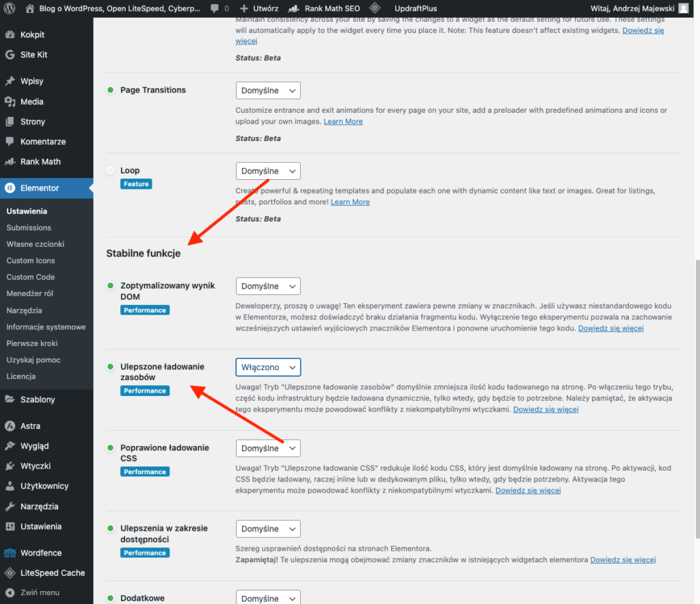This screenshot has width=700, height=604.
Task: Click the Kokpit dashboard icon
Action: [10, 35]
